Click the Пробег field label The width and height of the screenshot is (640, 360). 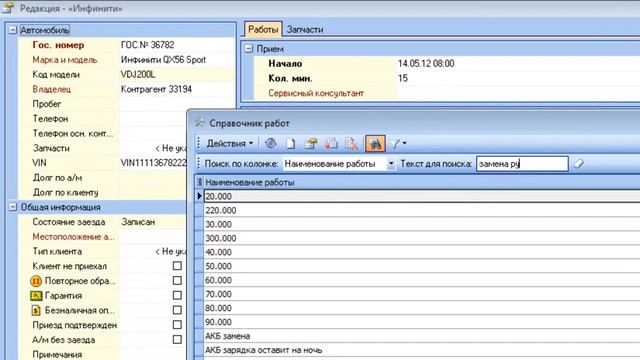click(47, 104)
